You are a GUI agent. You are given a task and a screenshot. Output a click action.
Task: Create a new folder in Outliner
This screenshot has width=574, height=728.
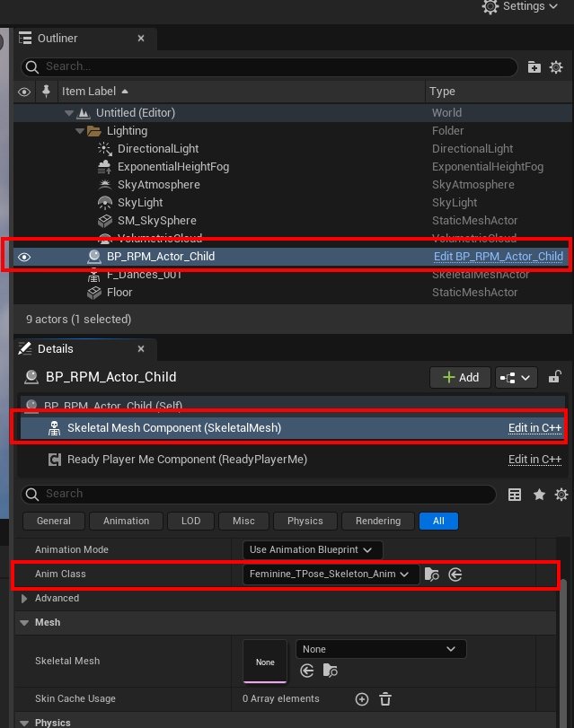click(x=534, y=66)
